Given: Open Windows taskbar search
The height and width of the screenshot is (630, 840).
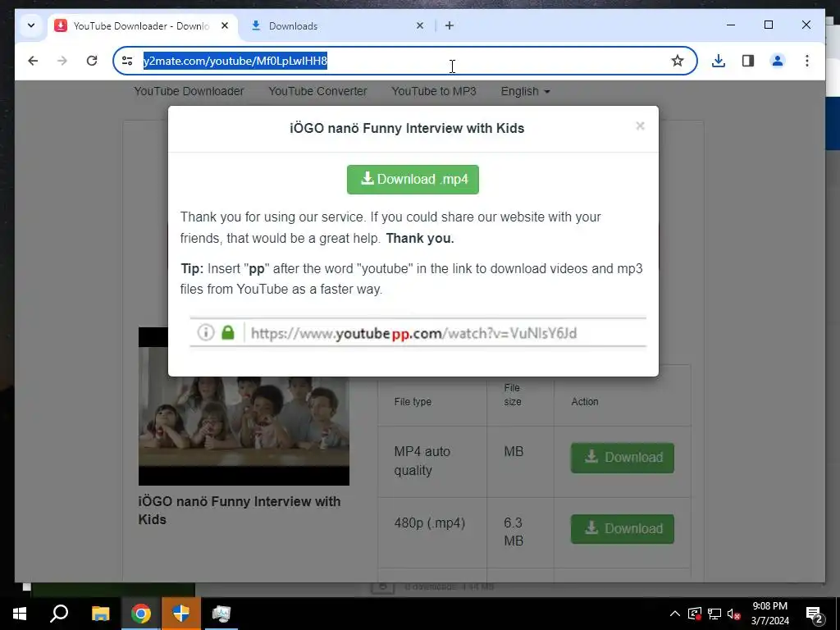Looking at the screenshot, I should pos(59,614).
